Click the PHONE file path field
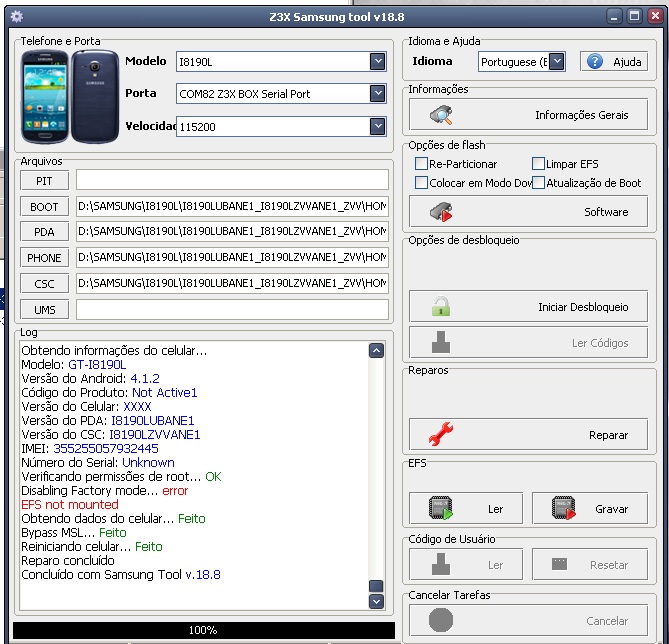The image size is (669, 644). point(233,257)
